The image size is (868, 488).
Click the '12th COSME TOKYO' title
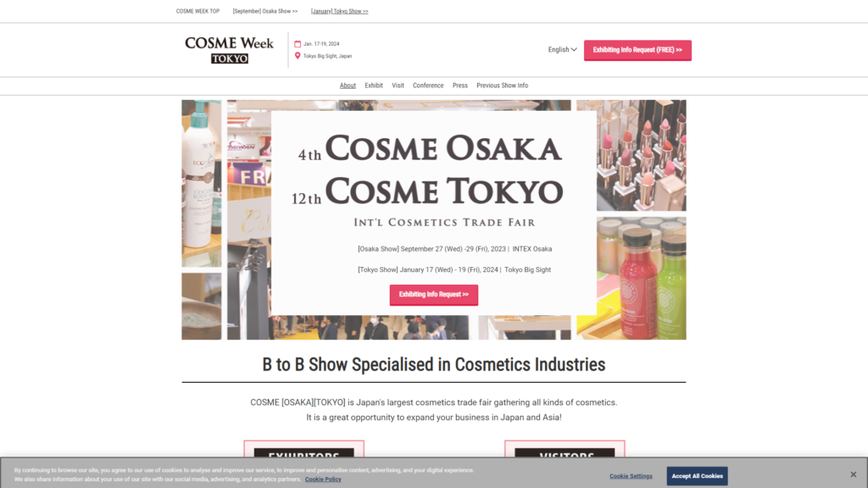[x=427, y=191]
